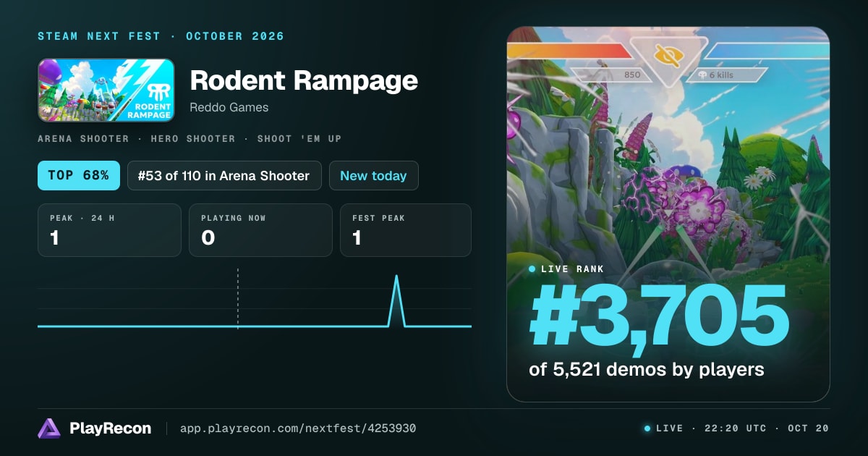Click the Rodent Rampage title

304,80
